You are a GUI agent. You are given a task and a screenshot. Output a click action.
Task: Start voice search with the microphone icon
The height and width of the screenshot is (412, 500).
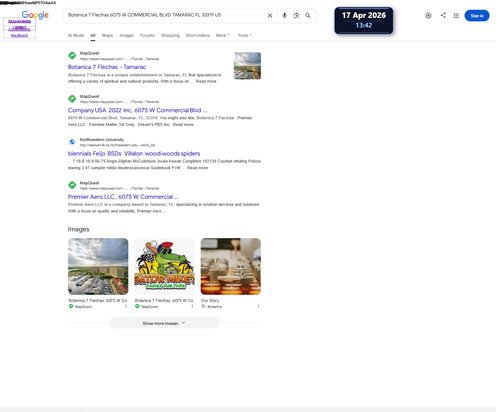coord(284,16)
